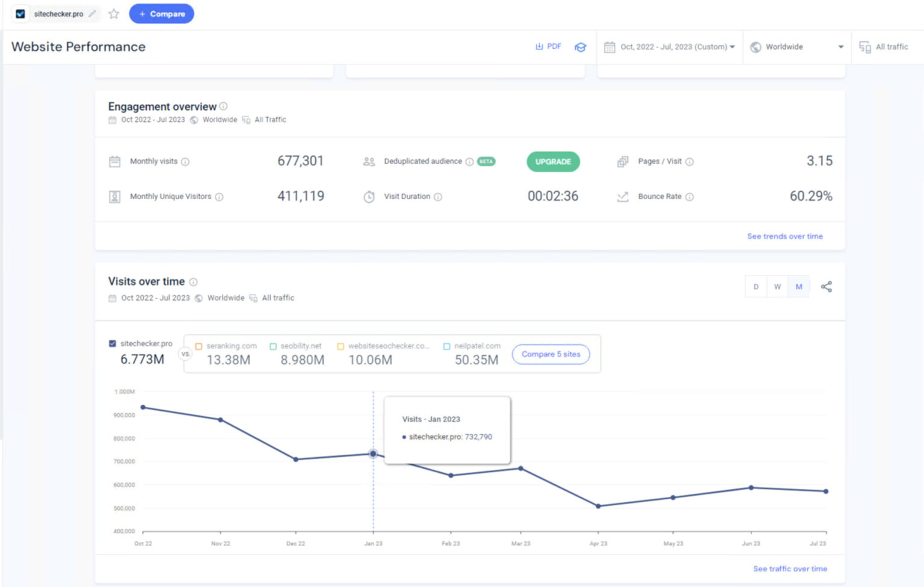
Task: Click the All traffic icon in top bar
Action: (865, 46)
